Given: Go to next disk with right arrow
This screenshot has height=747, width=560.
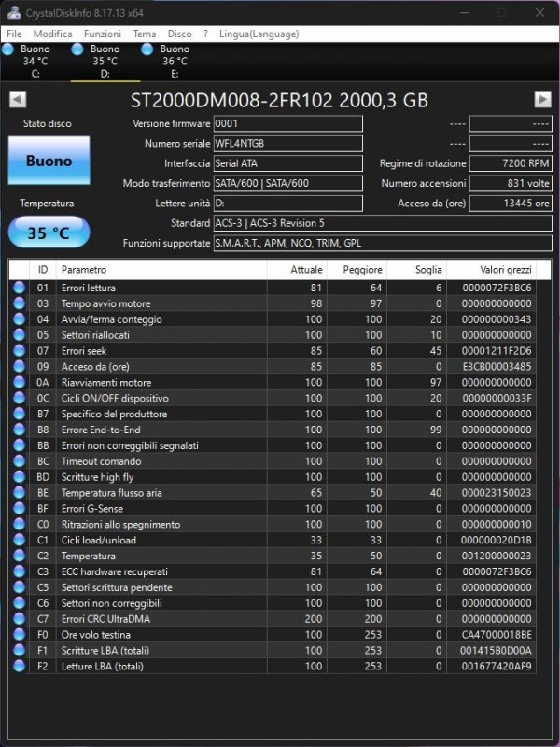Looking at the screenshot, I should tap(542, 100).
